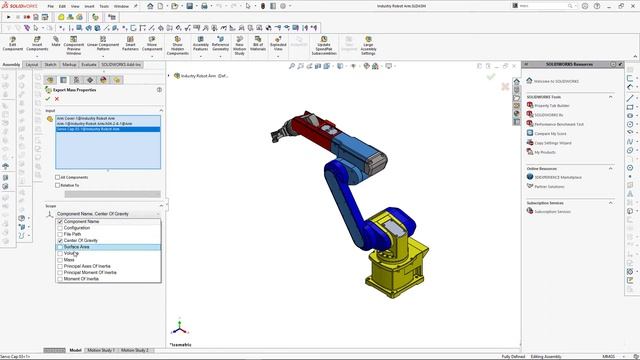Select the Mate tool
This screenshot has width=640, height=360.
pyautogui.click(x=56, y=41)
